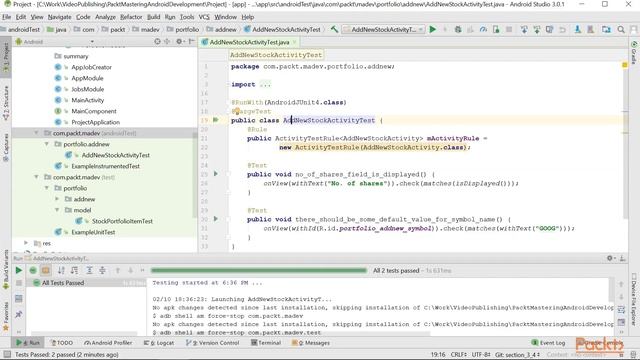Select the AddNewStockActivityTest.java editor tab
Screen dimensions: 640x360
coord(249,42)
